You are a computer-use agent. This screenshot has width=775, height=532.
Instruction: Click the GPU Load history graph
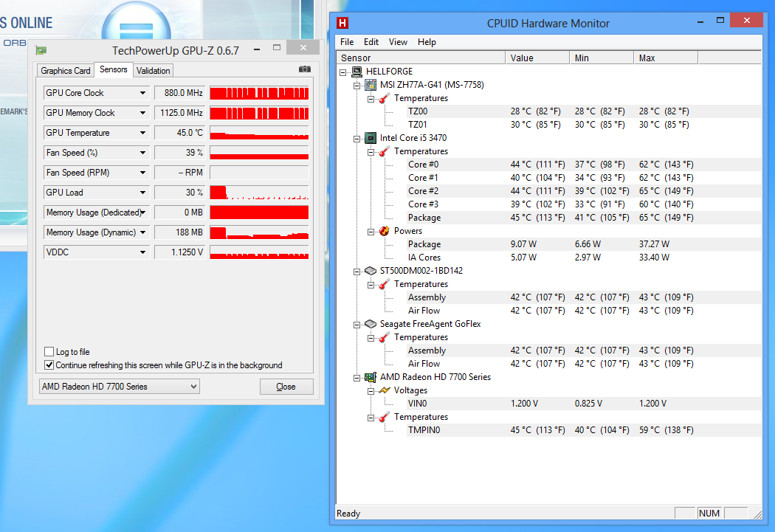tap(259, 193)
